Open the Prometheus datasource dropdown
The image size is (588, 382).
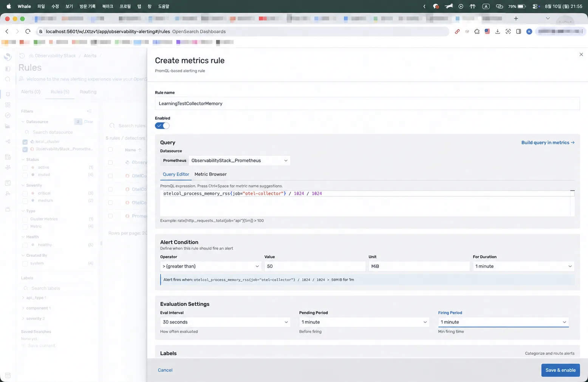(x=240, y=161)
